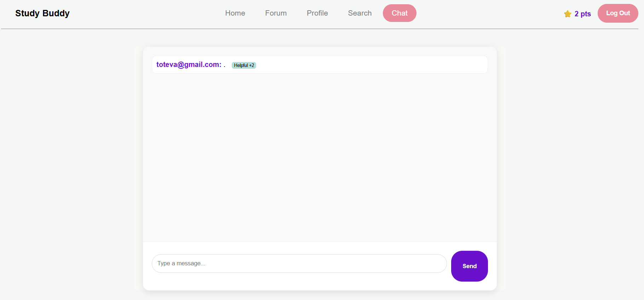Click the 2 pts score label
The width and height of the screenshot is (644, 300).
(x=582, y=14)
